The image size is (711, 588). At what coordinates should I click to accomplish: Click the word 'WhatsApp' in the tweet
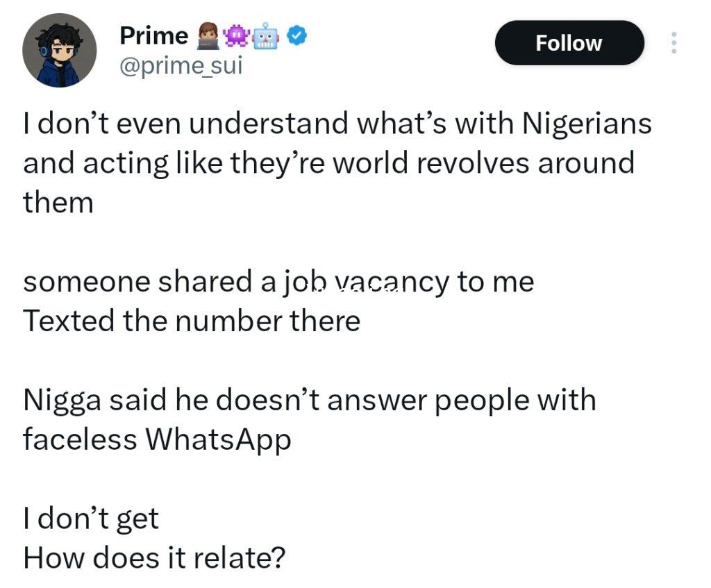(218, 439)
